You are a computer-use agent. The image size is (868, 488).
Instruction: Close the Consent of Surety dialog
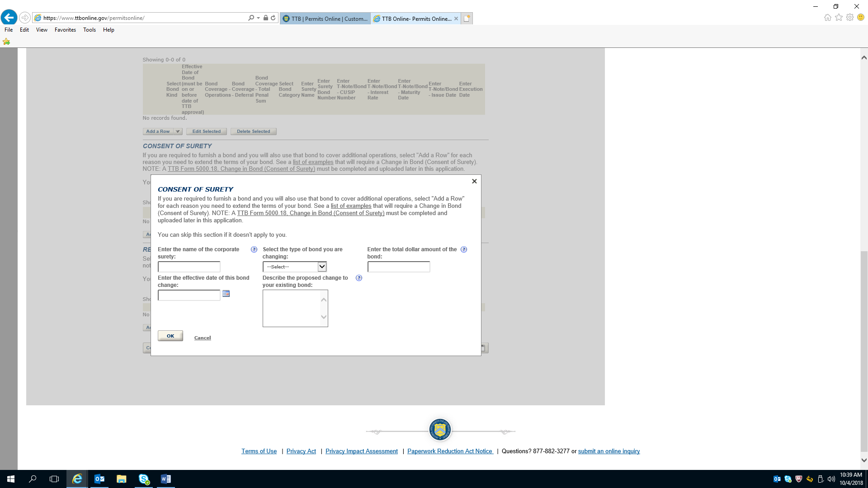474,181
